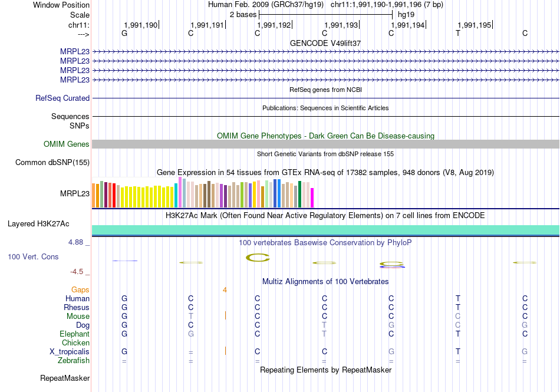Click the GTEx 'Gene Expression in 54 tissues' title
The height and width of the screenshot is (392, 560).
(x=325, y=173)
